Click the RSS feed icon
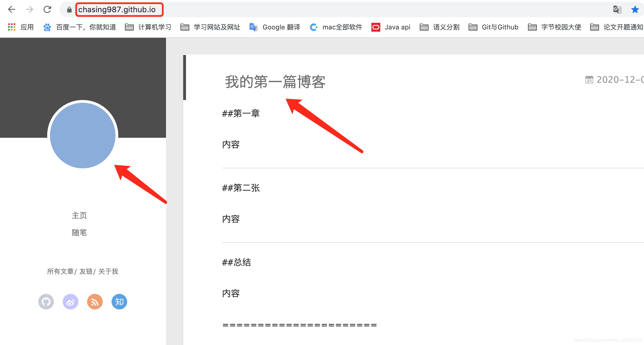Viewport: 644px width, 345px height. coord(95,302)
